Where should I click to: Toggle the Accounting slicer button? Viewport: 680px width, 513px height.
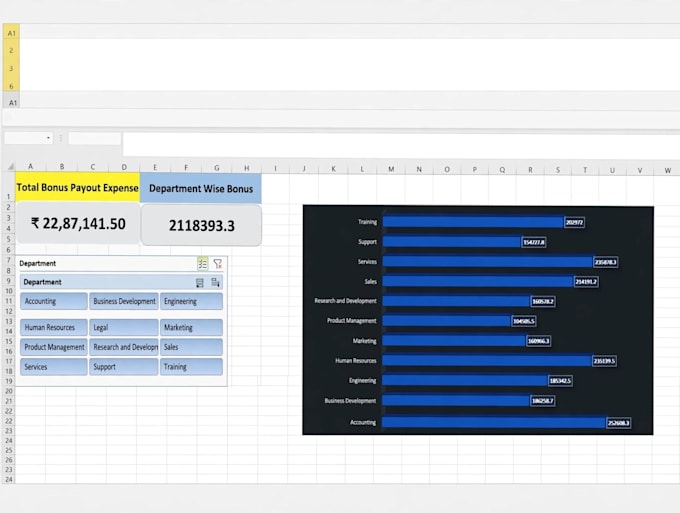click(54, 301)
